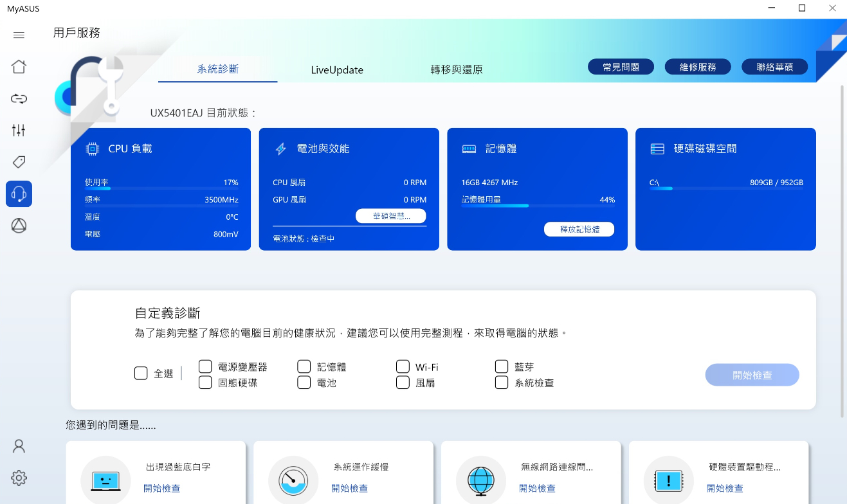Open the AppDeals triangle circle icon
Viewport: 847px width, 504px height.
click(19, 226)
